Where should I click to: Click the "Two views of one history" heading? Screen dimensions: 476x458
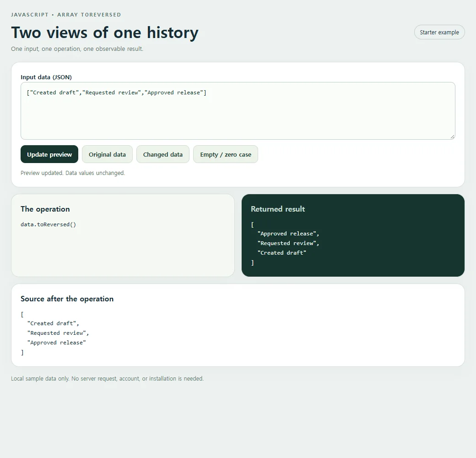point(105,33)
